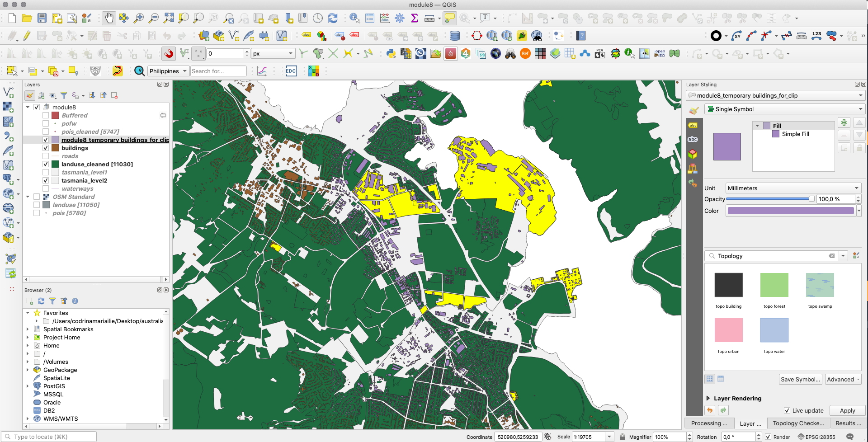Collapse the module8 layer group

[28, 108]
